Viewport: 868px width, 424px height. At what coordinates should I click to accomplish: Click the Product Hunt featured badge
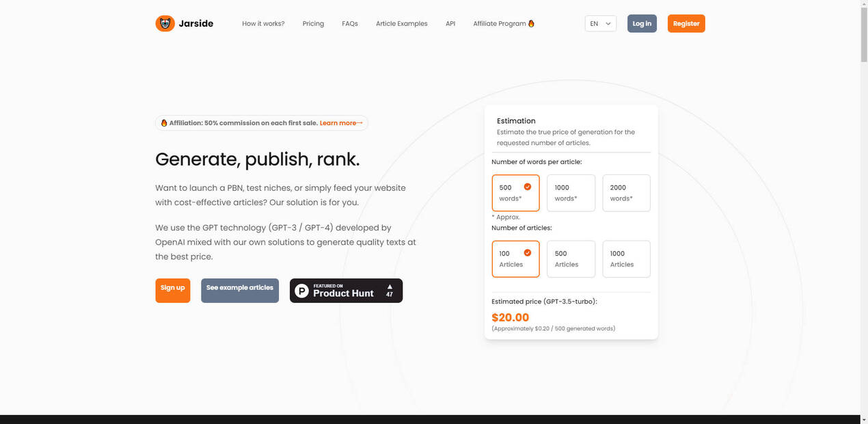click(346, 291)
